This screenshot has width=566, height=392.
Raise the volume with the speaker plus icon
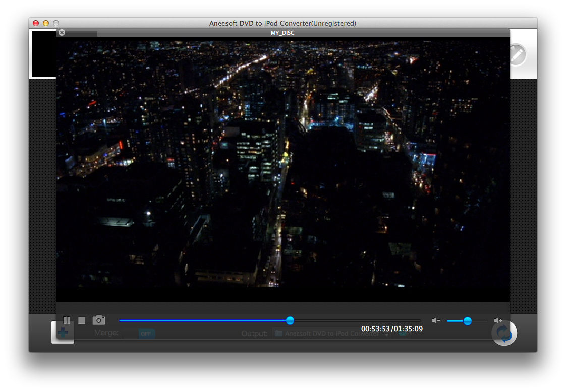pos(498,320)
